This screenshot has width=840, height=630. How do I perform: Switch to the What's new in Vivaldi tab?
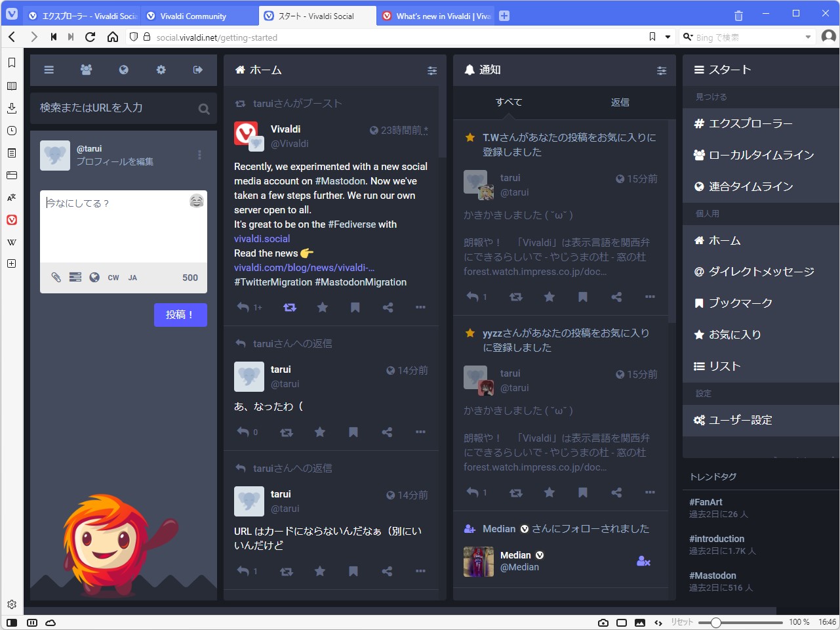coord(435,14)
